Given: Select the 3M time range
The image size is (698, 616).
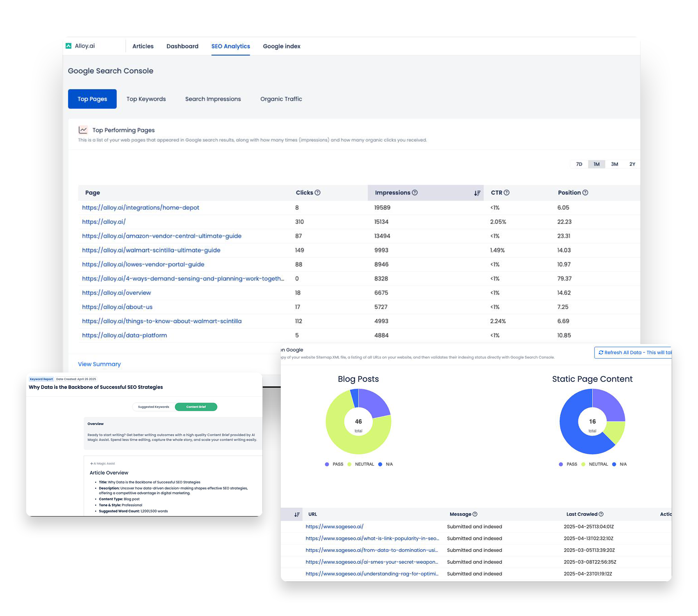Looking at the screenshot, I should click(614, 164).
